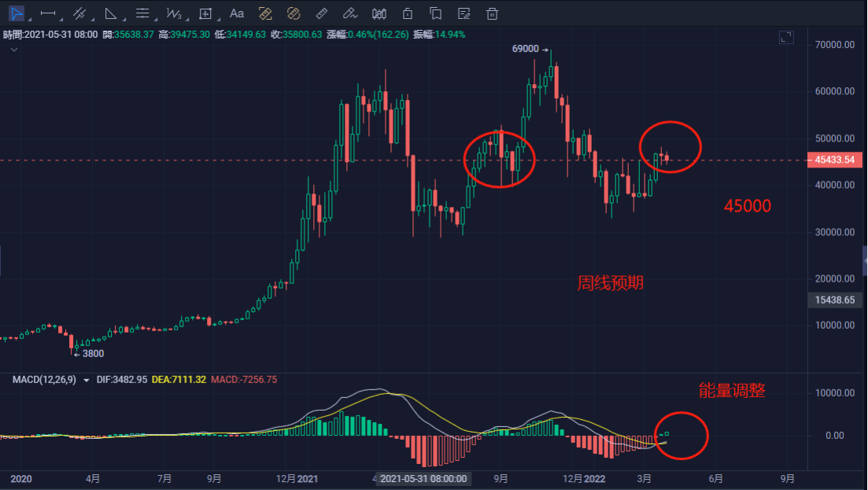Click the 69000 high price marker
The image size is (868, 490).
(530, 49)
